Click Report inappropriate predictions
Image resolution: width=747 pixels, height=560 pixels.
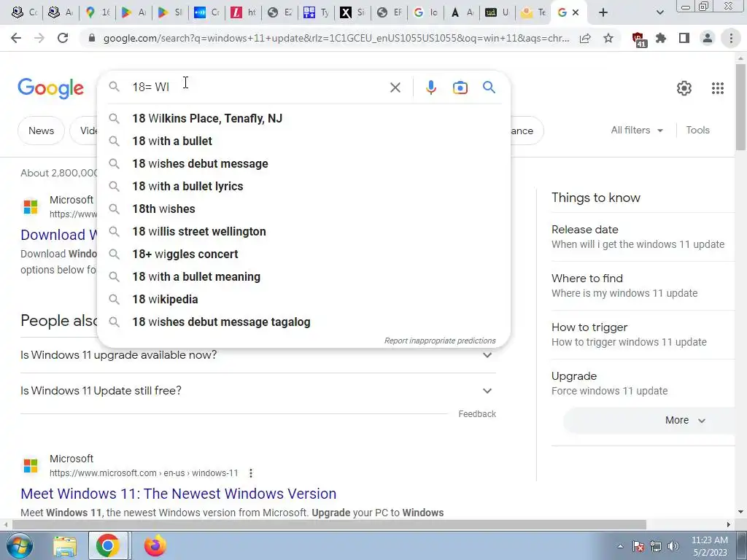[x=440, y=341]
